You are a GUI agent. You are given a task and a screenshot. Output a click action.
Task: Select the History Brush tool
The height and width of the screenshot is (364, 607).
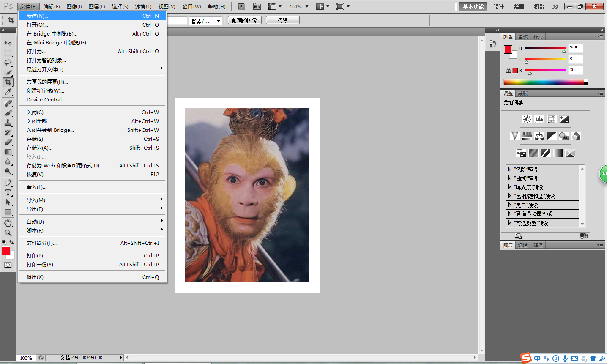[8, 132]
